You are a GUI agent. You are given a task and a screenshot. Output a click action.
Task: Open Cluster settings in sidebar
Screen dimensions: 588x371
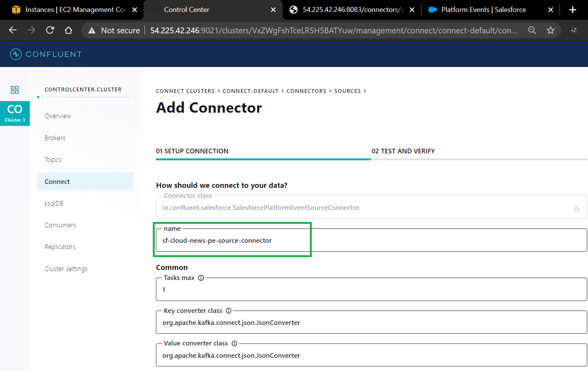(x=66, y=269)
